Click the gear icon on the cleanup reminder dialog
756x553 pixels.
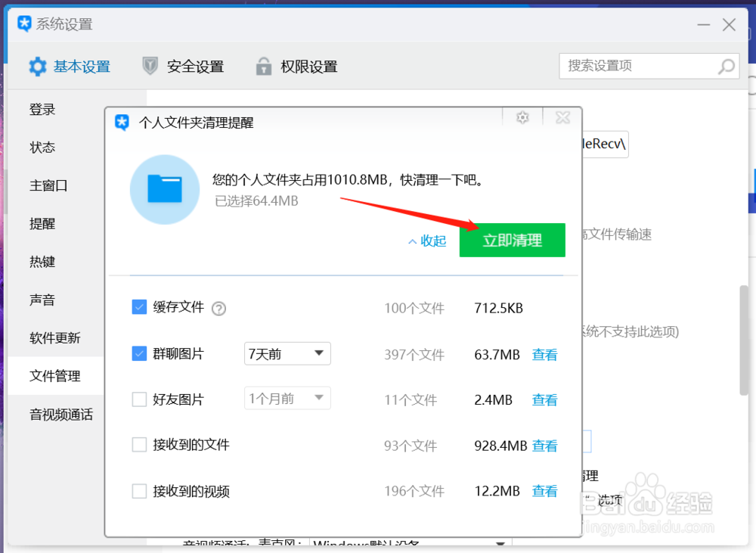coord(522,118)
